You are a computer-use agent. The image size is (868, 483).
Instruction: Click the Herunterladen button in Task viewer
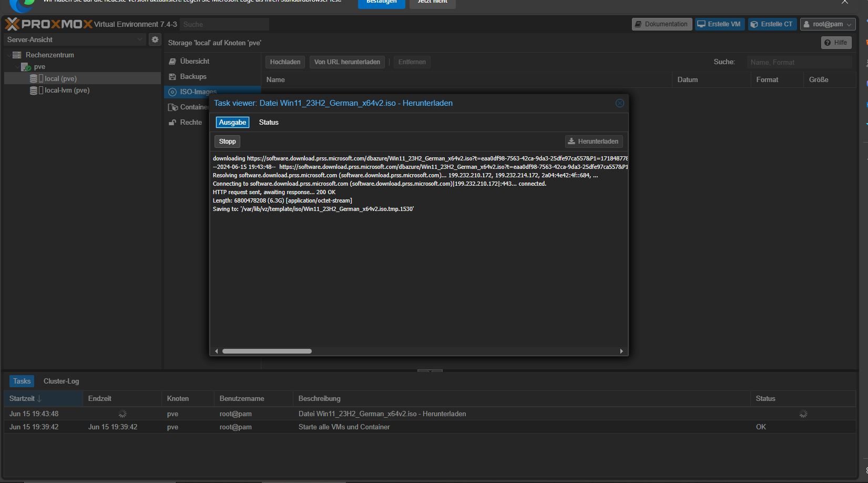pyautogui.click(x=594, y=142)
